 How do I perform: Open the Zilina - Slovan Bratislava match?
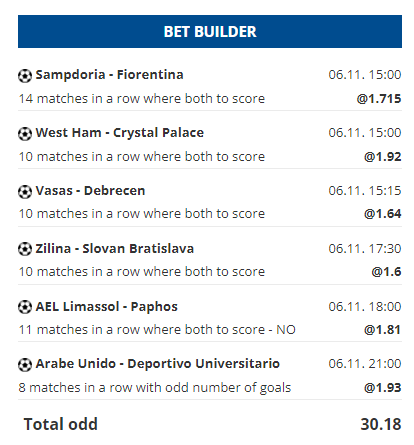115,249
